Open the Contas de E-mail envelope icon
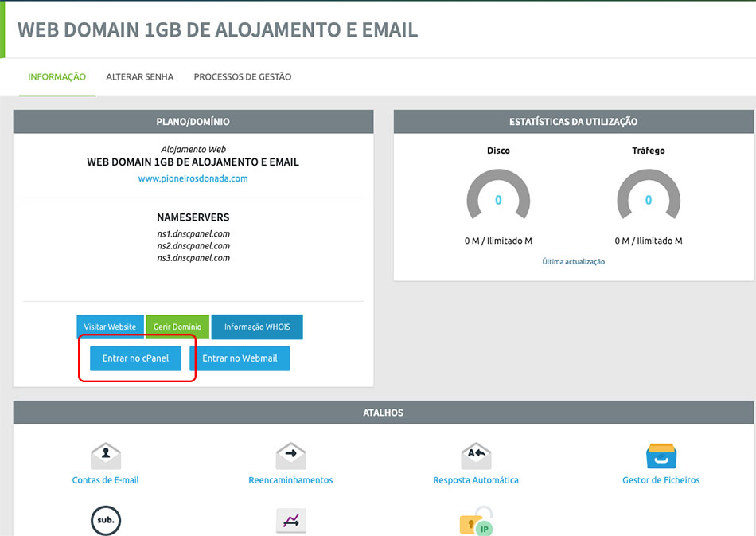The height and width of the screenshot is (536, 756). 106,456
